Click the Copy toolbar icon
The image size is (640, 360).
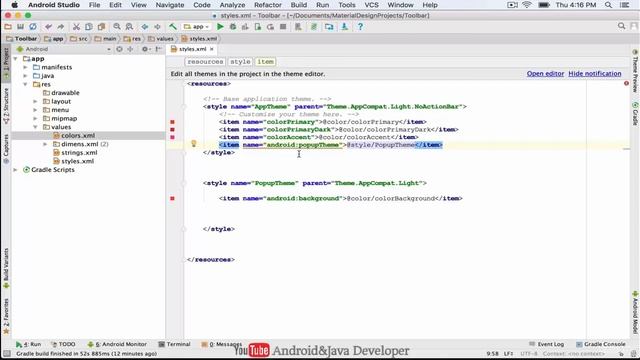tap(89, 27)
